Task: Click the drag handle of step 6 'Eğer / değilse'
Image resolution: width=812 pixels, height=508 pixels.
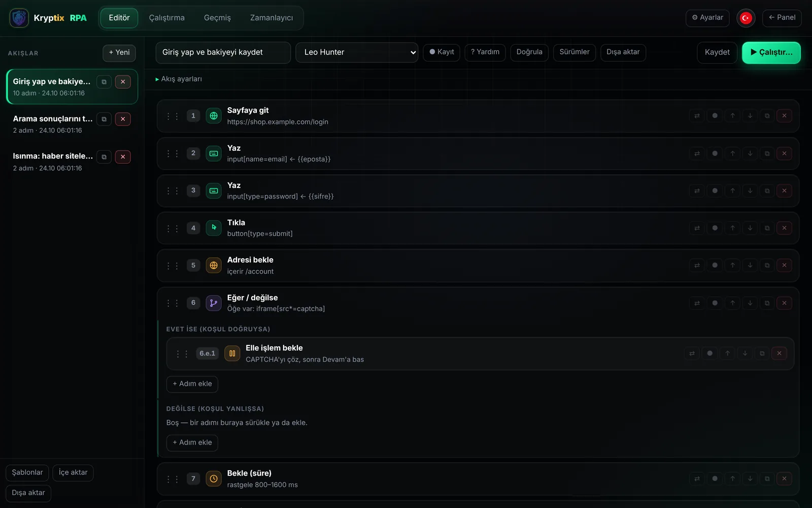Action: tap(173, 303)
